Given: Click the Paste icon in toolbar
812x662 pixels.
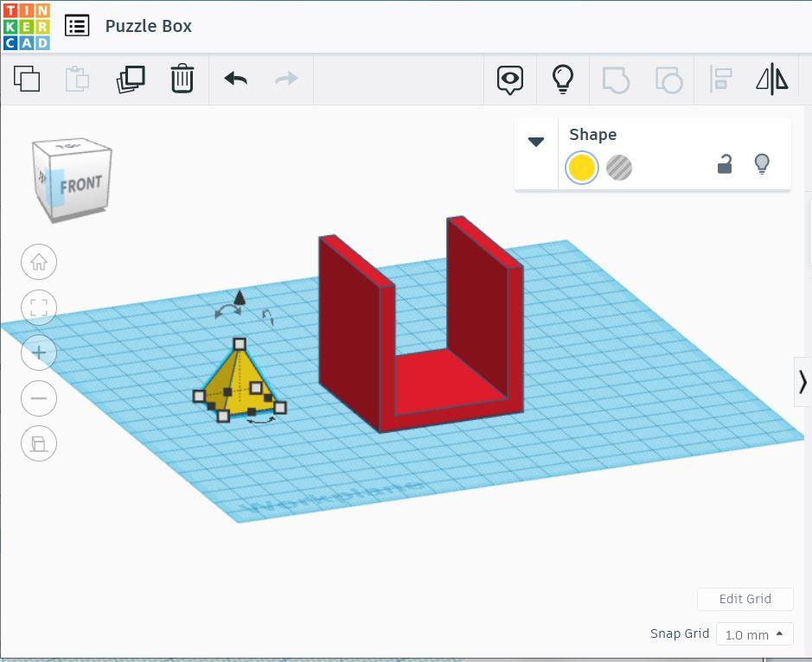Looking at the screenshot, I should click(78, 79).
